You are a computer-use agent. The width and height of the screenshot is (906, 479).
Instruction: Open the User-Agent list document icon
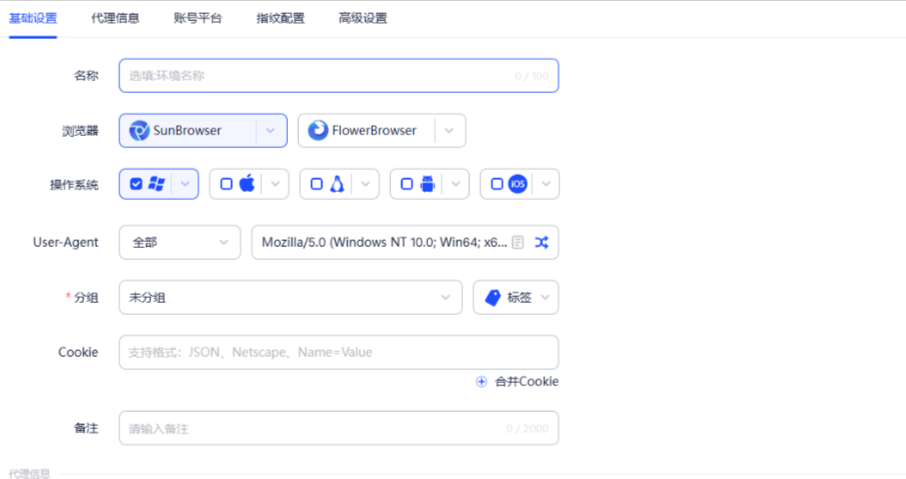(x=518, y=243)
